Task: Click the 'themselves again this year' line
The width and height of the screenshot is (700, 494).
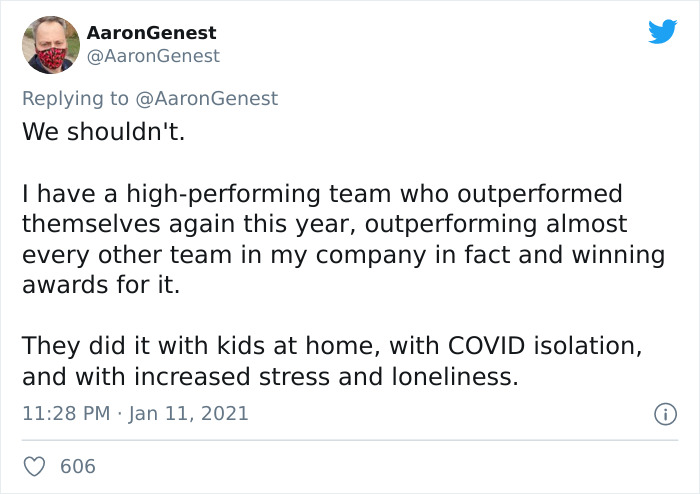Action: point(325,224)
